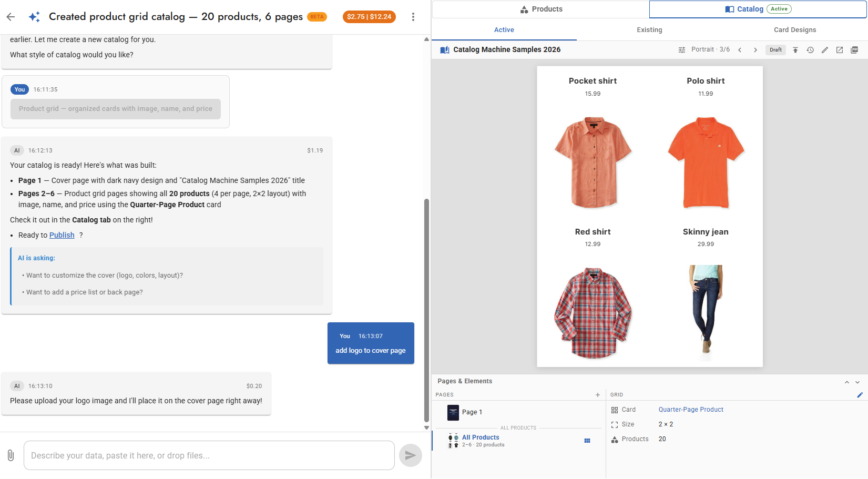Click the chat message input field

209,455
